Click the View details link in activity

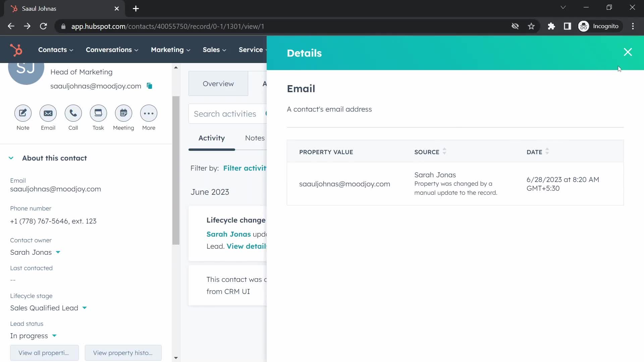coord(247,246)
